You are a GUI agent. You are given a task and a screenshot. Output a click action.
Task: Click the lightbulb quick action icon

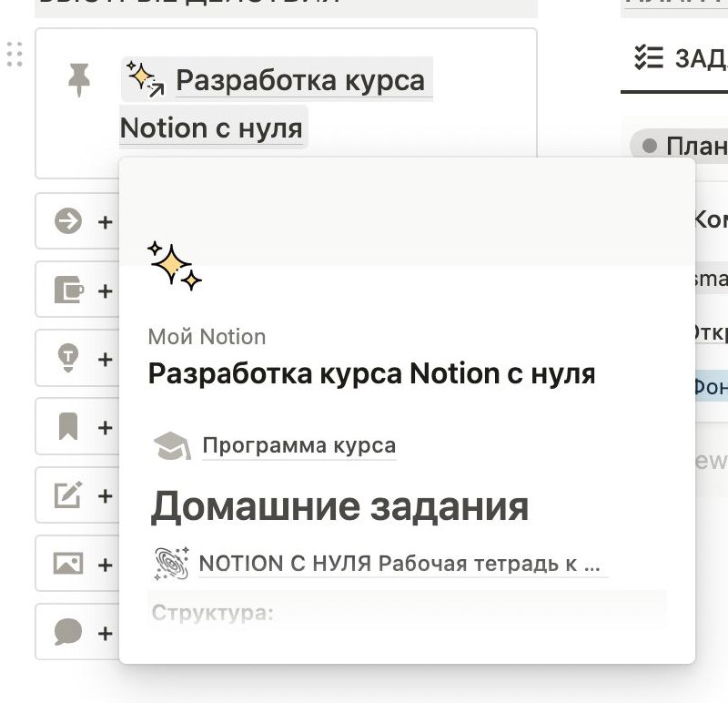pyautogui.click(x=67, y=358)
